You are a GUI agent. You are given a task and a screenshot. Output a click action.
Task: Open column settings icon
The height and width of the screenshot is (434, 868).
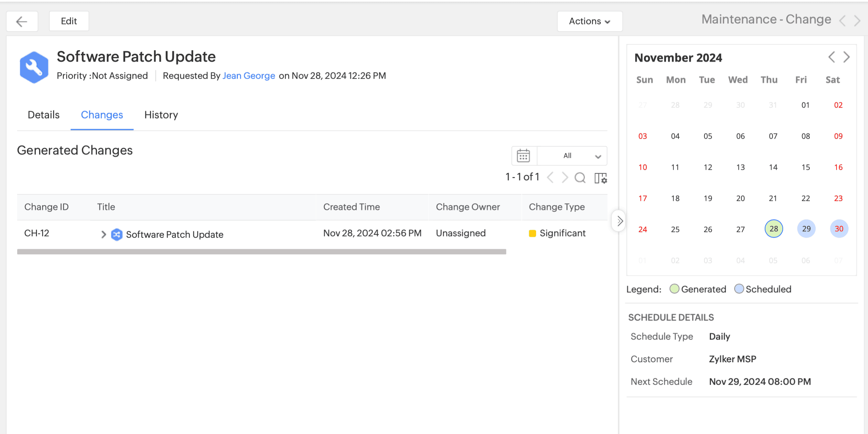[x=601, y=178]
